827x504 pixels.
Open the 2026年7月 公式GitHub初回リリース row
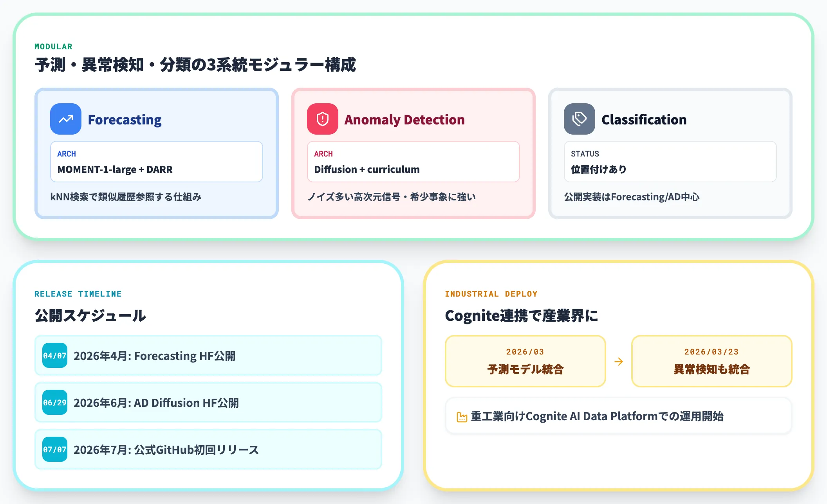pos(208,449)
